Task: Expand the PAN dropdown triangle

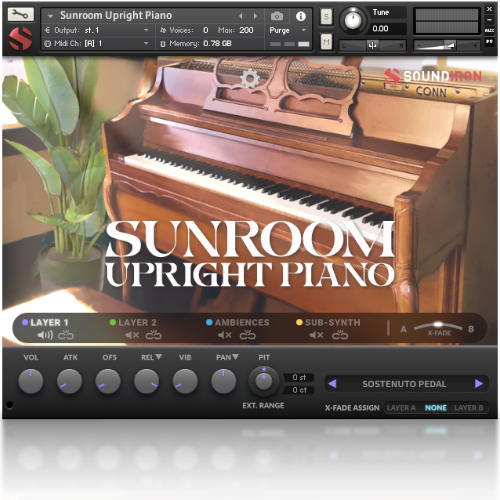Action: coord(235,357)
